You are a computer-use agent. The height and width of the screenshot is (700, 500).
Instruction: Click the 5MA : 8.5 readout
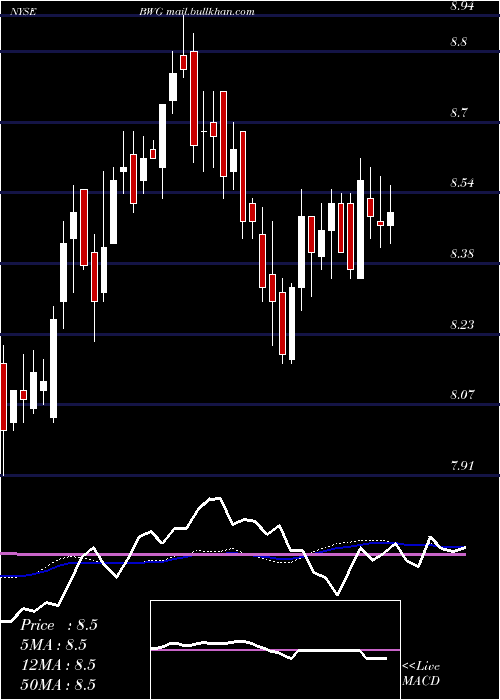53,645
